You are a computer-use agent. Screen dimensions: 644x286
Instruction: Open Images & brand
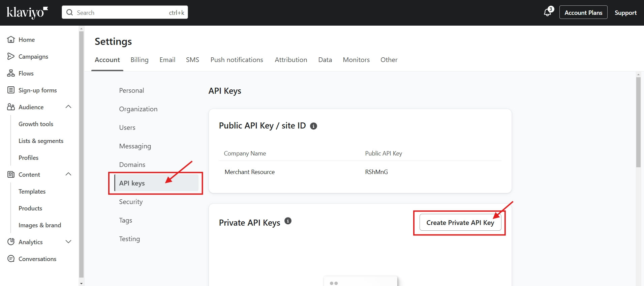(40, 225)
